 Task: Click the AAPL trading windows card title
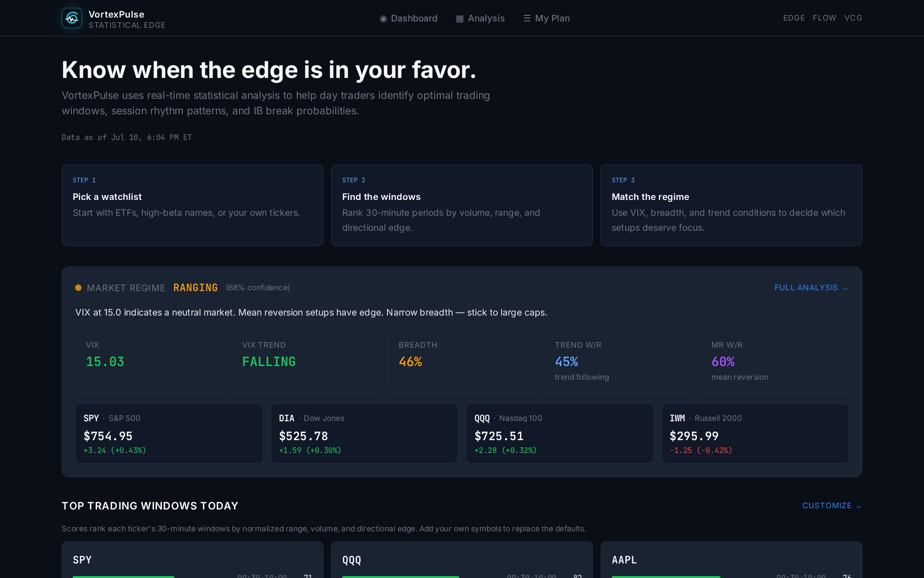point(624,560)
